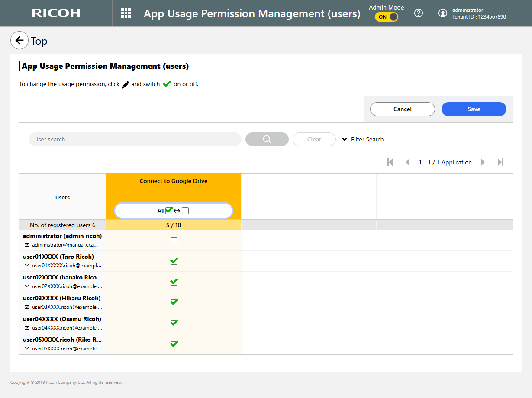Select the Connect to Google Drive column header

tap(174, 181)
